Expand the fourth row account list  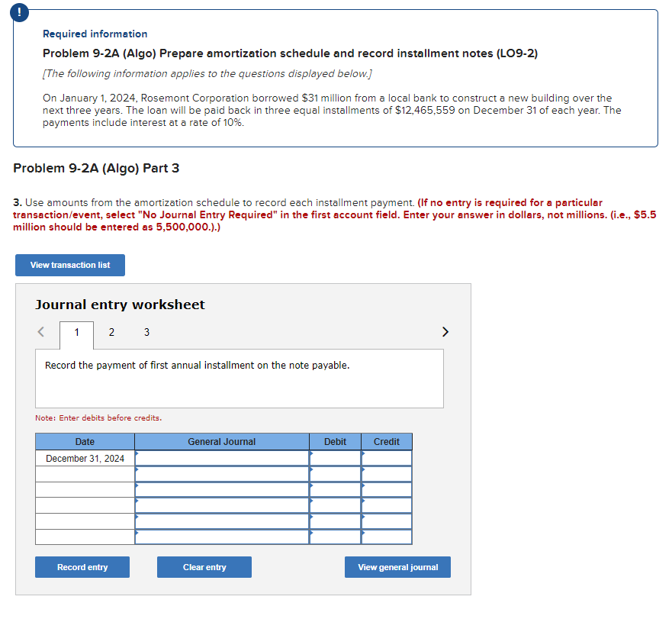pos(221,505)
